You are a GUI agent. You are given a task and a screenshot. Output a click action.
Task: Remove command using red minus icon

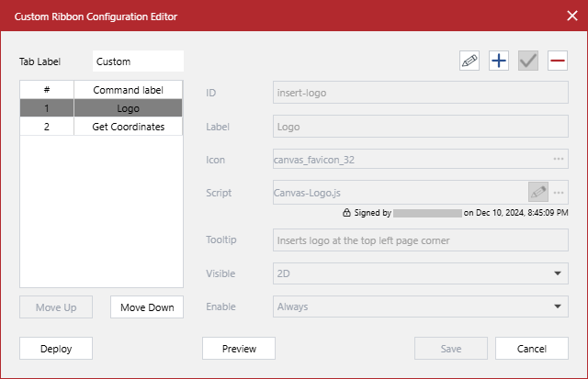[x=557, y=61]
